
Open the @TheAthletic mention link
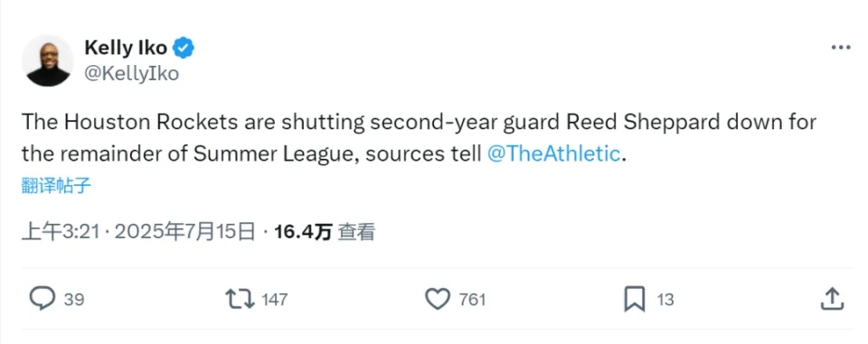pos(553,153)
